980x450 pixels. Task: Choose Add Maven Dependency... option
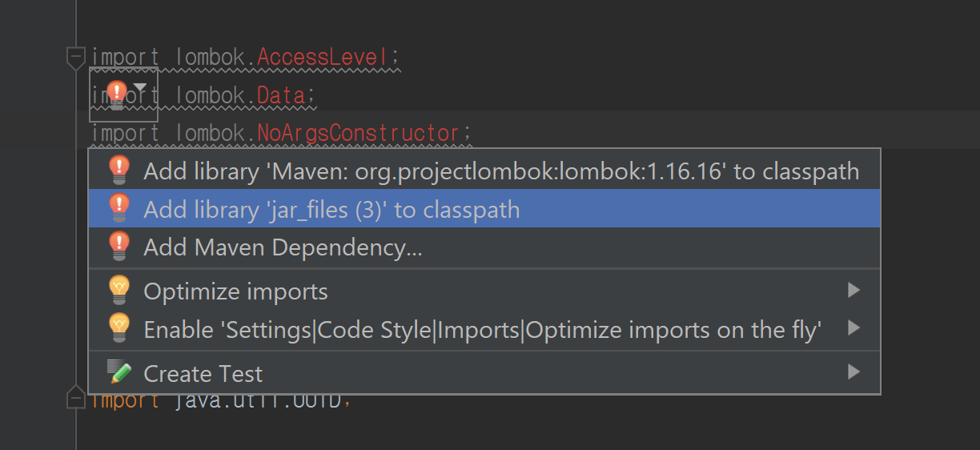[283, 247]
